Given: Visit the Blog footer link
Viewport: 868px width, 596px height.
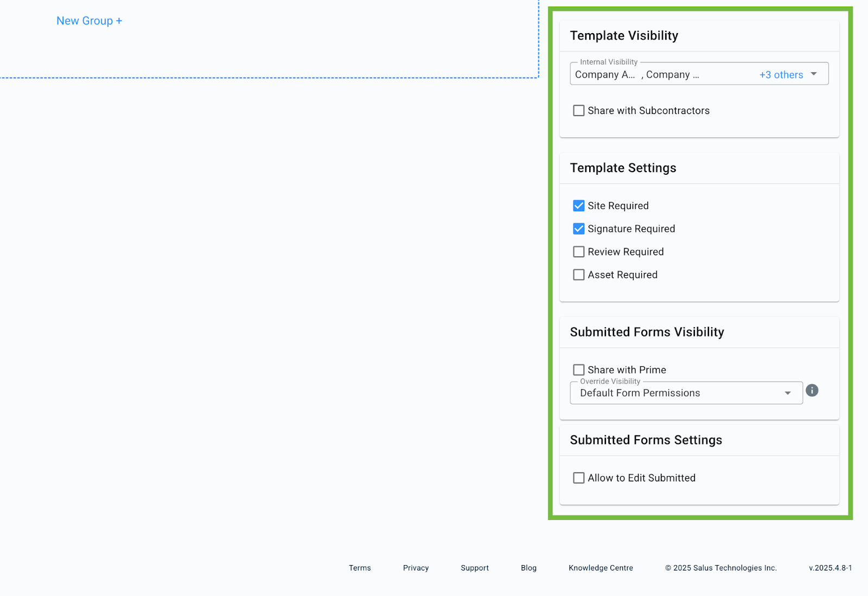Looking at the screenshot, I should tap(528, 568).
